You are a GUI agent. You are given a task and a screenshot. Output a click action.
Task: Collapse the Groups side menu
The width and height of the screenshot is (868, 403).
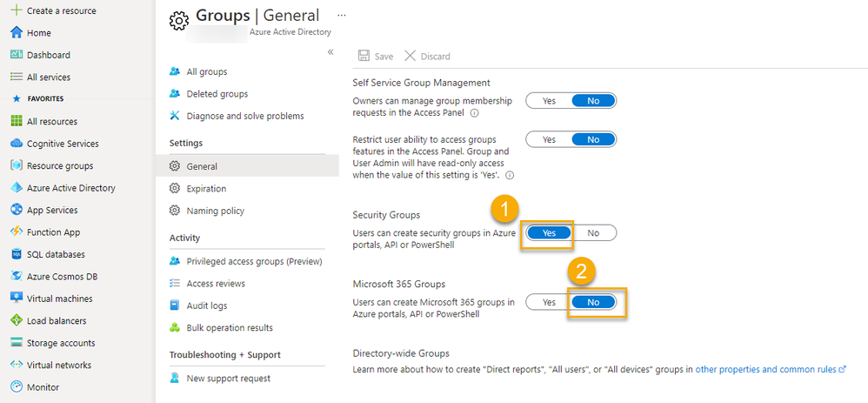point(331,52)
